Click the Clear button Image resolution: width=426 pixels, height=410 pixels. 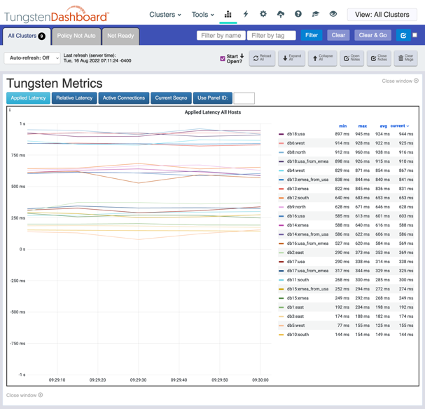338,35
